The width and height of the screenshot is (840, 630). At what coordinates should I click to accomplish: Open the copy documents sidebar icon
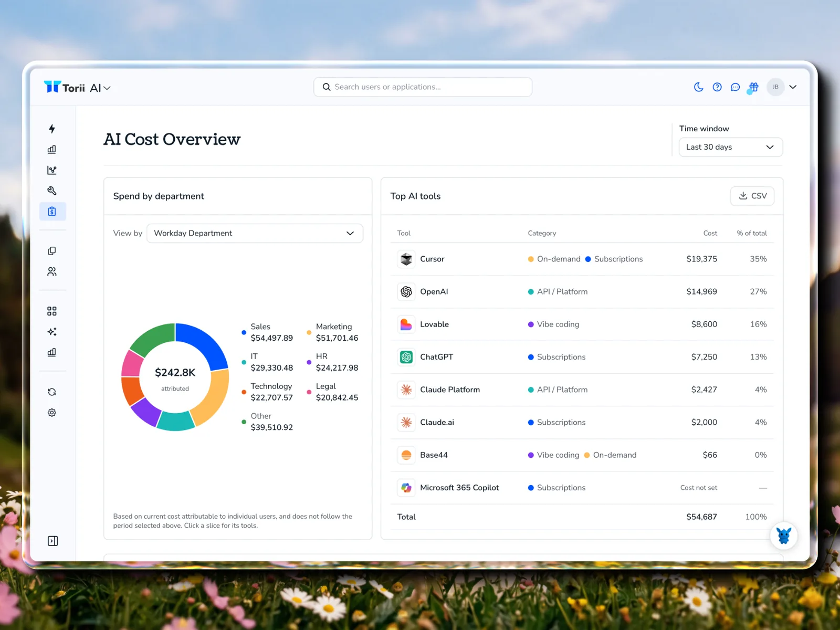[x=52, y=251]
